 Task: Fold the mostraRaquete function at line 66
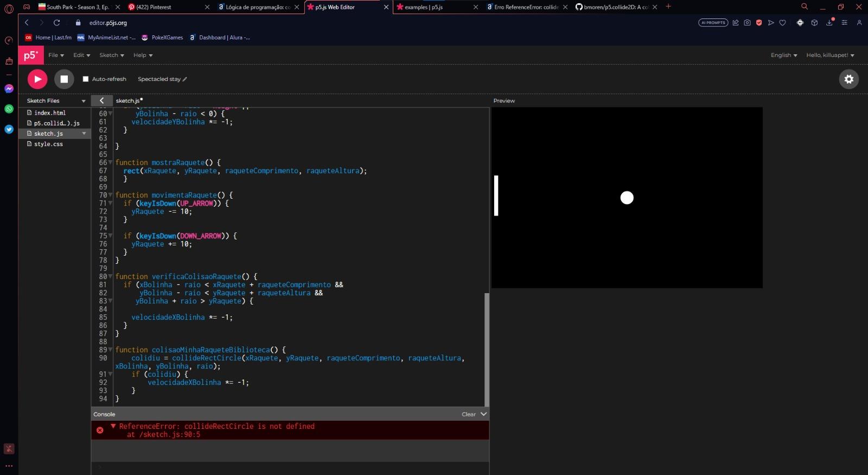pyautogui.click(x=111, y=163)
